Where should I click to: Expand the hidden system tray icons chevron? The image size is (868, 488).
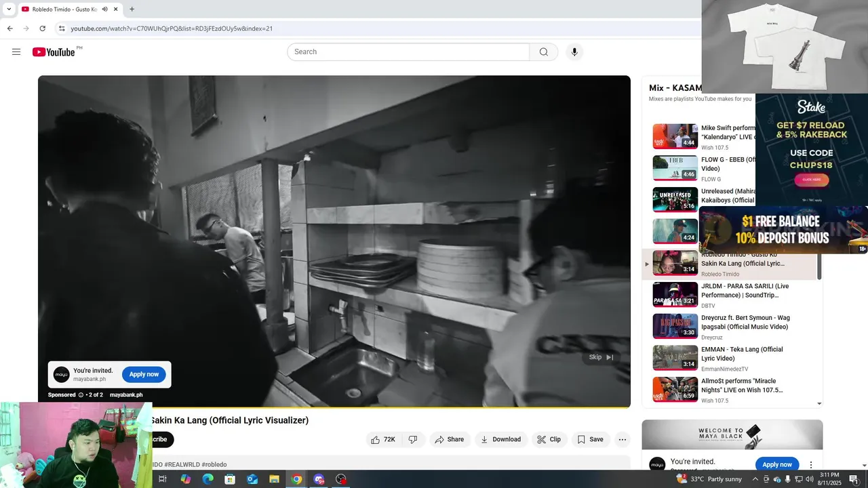click(755, 479)
